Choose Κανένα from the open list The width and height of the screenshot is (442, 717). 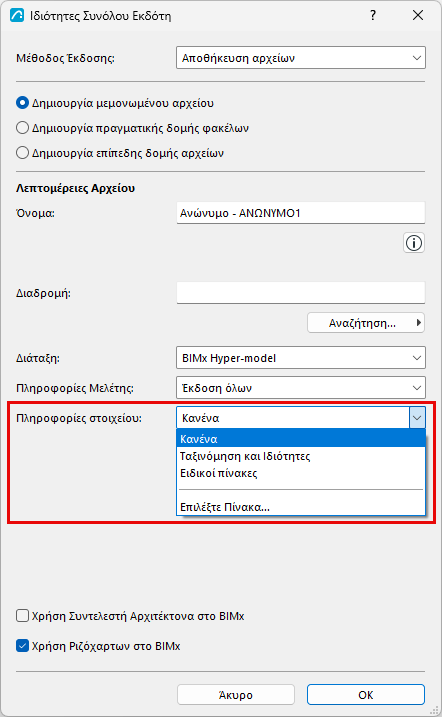click(301, 439)
